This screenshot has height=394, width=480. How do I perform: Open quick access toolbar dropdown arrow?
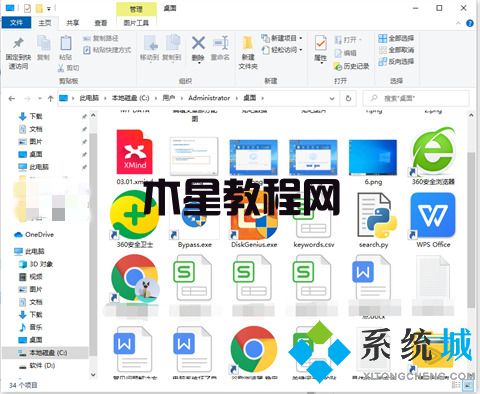(x=49, y=9)
